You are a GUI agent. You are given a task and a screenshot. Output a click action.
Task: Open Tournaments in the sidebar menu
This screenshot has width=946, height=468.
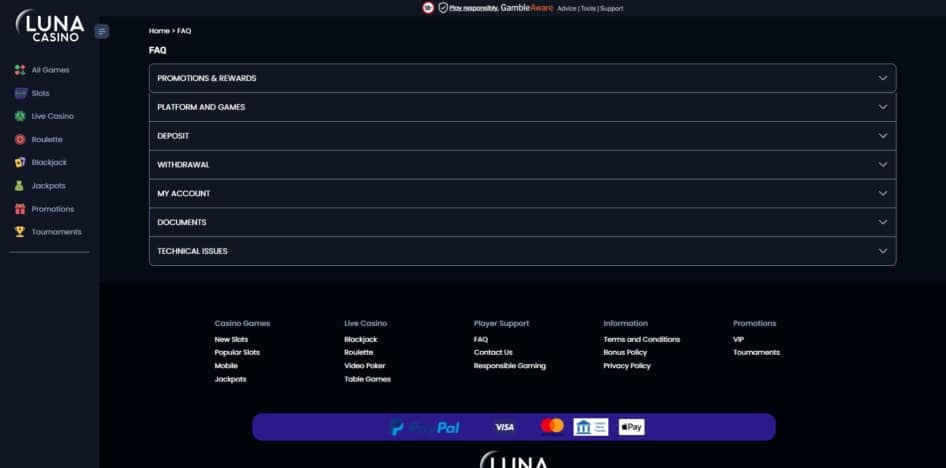[x=57, y=232]
